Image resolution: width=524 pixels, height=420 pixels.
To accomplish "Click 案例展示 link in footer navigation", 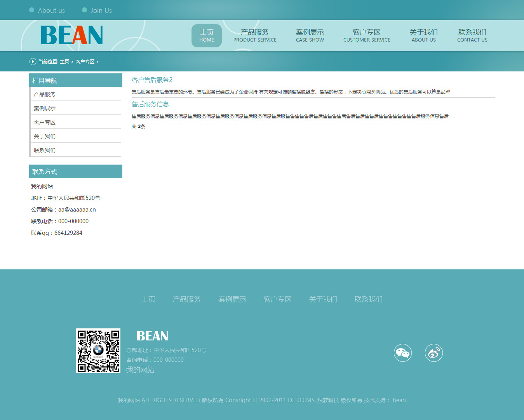I will pyautogui.click(x=232, y=299).
